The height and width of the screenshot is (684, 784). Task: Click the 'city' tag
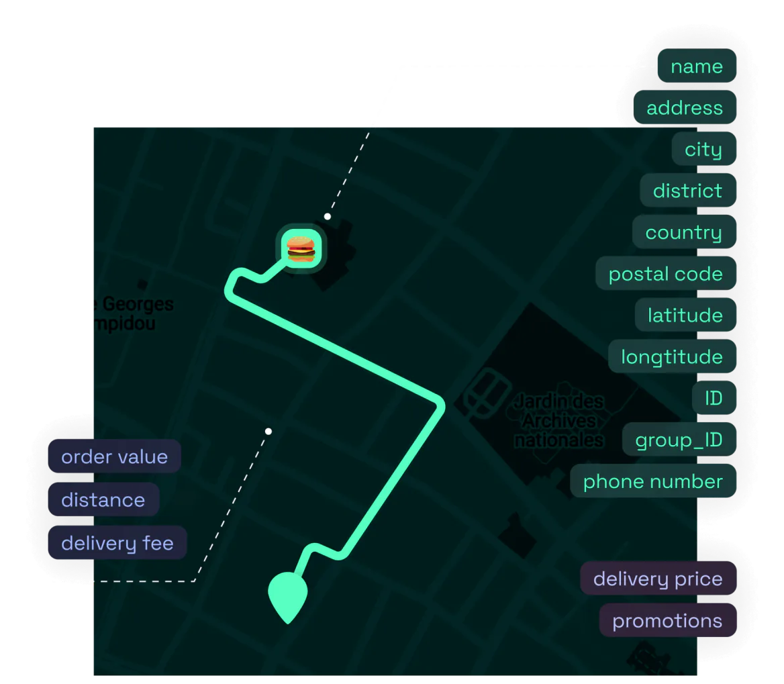(703, 149)
